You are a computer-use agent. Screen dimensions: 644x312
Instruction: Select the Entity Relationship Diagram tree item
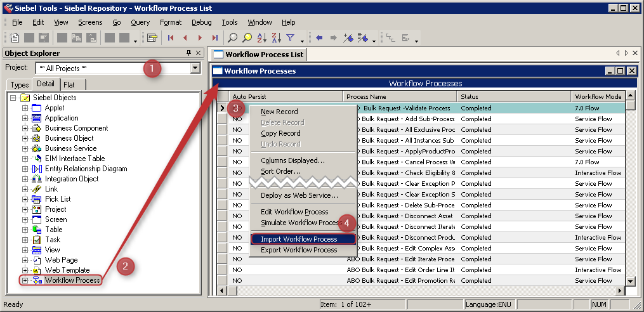[x=86, y=169]
